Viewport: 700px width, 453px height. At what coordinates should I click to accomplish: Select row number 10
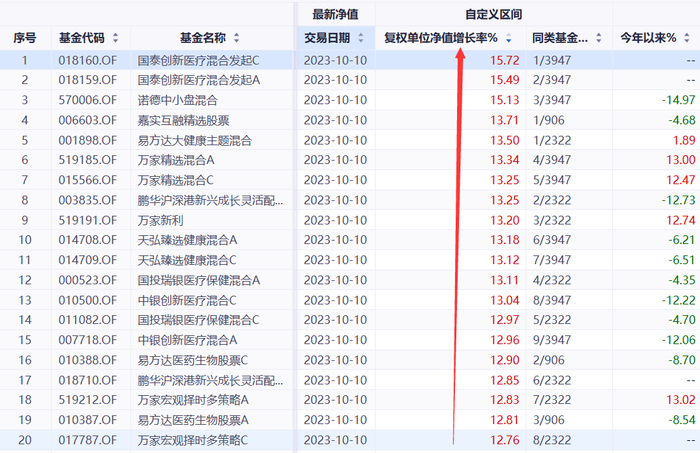pos(25,240)
